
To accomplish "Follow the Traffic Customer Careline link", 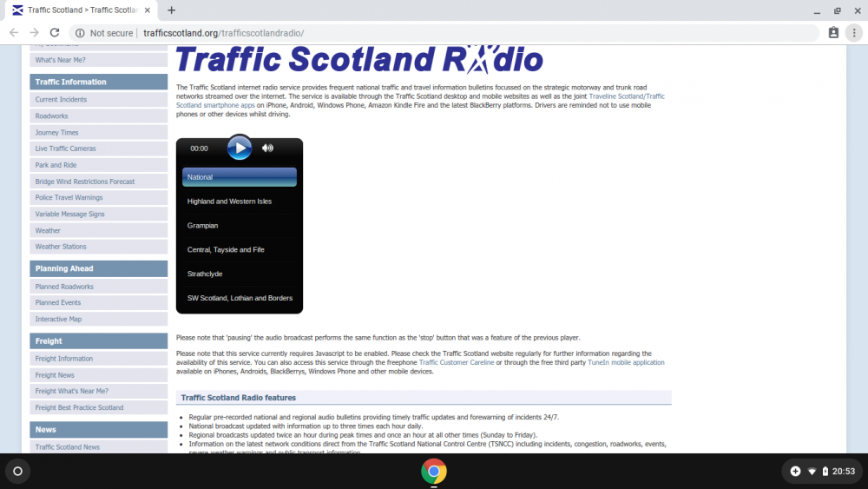I will pos(457,363).
